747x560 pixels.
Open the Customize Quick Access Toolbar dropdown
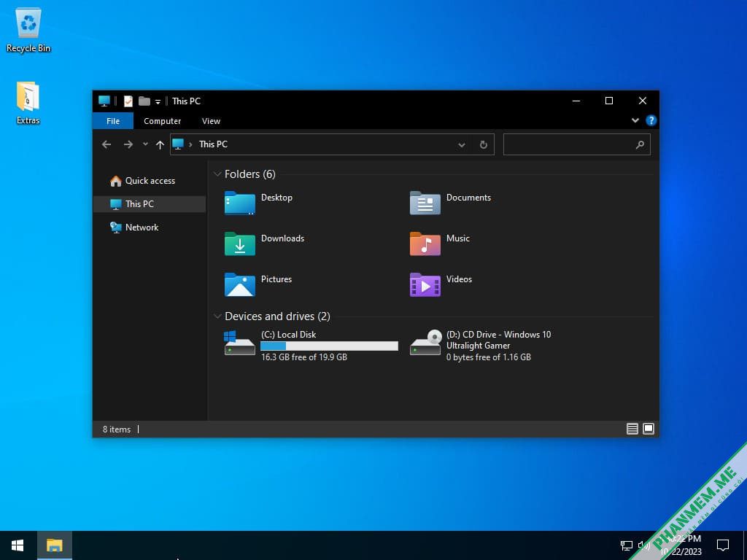point(158,102)
